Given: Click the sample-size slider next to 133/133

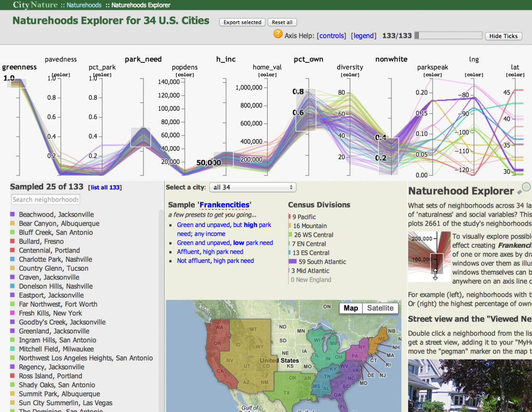Looking at the screenshot, I should coord(448,36).
